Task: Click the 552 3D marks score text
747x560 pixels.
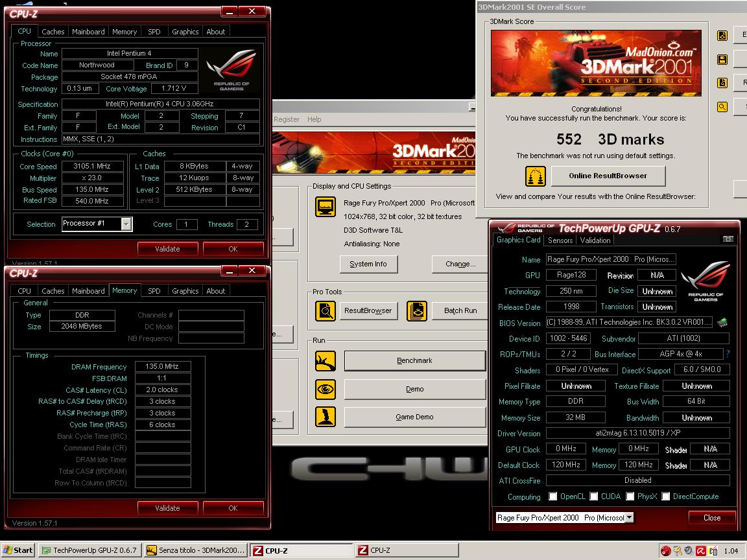Action: coord(610,139)
